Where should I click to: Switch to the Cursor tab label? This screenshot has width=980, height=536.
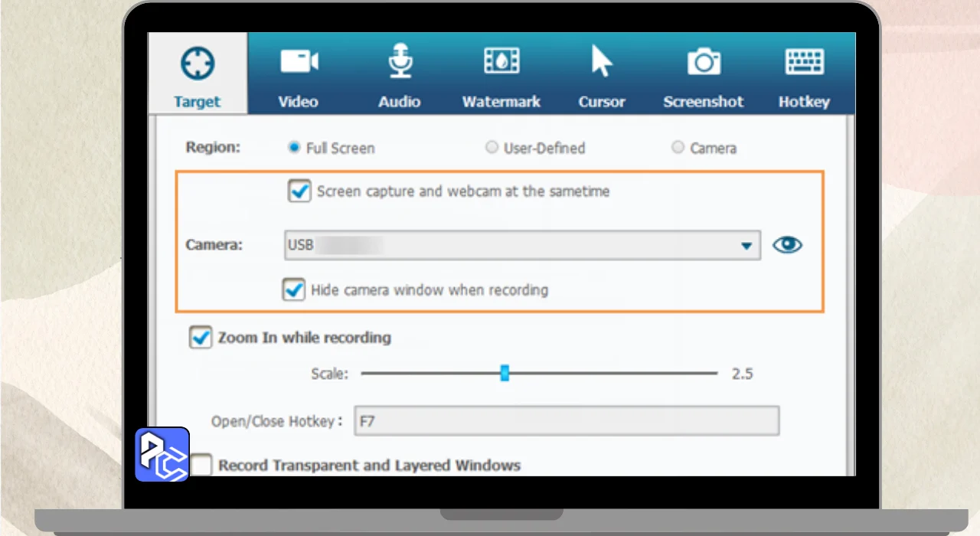point(602,102)
